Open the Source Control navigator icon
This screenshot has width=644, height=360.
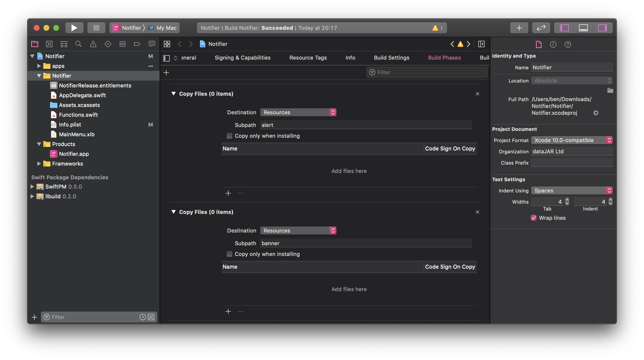[49, 44]
